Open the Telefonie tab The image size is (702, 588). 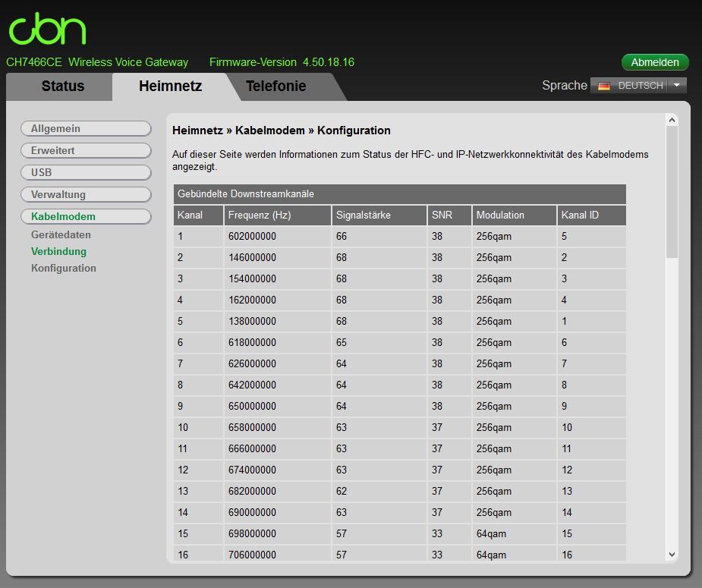(x=275, y=86)
